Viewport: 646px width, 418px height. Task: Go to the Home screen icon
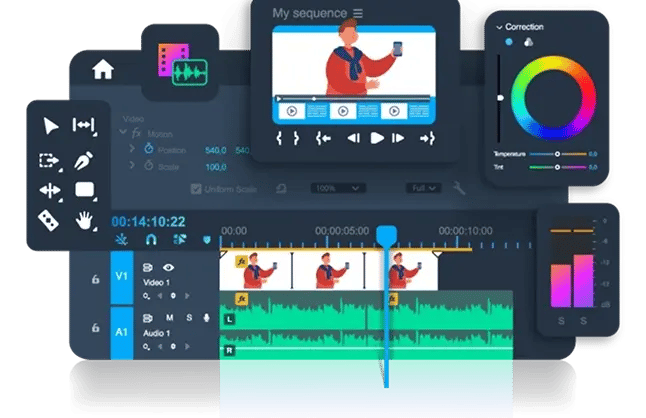(x=103, y=69)
